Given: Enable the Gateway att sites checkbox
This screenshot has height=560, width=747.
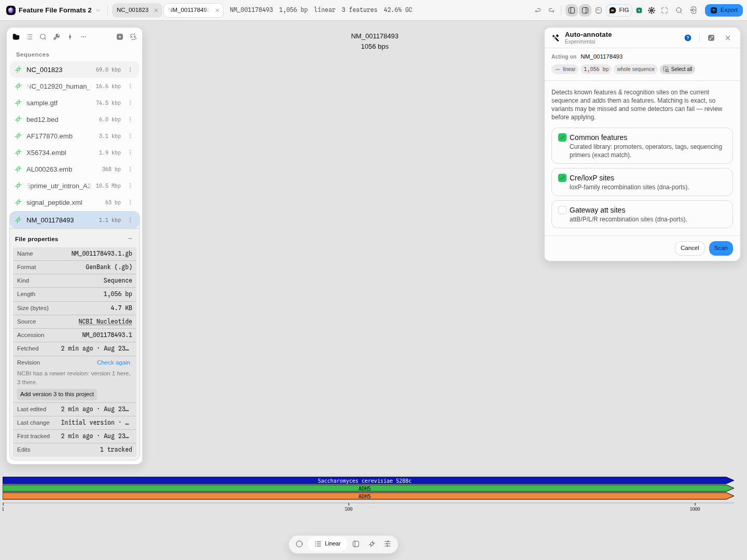Looking at the screenshot, I should click(x=562, y=210).
